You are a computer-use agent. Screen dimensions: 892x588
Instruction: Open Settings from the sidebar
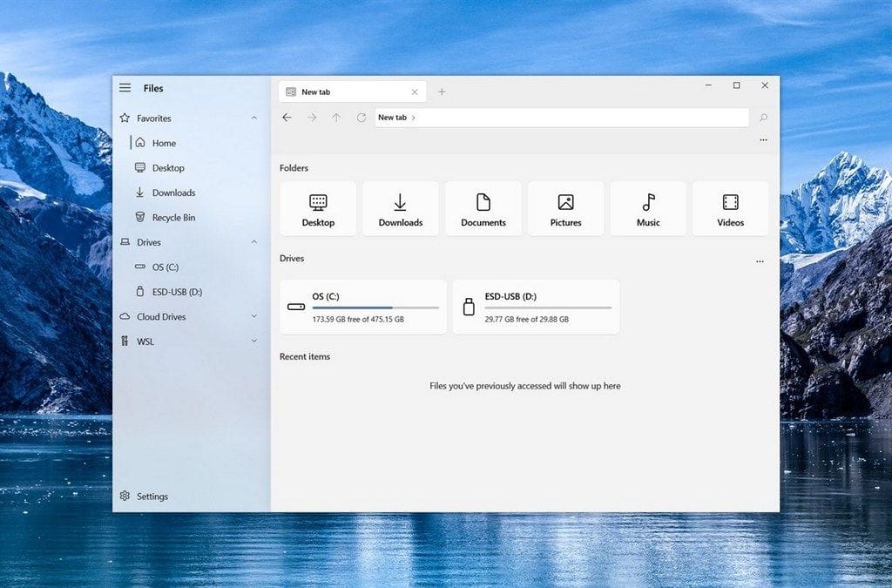[x=145, y=496]
